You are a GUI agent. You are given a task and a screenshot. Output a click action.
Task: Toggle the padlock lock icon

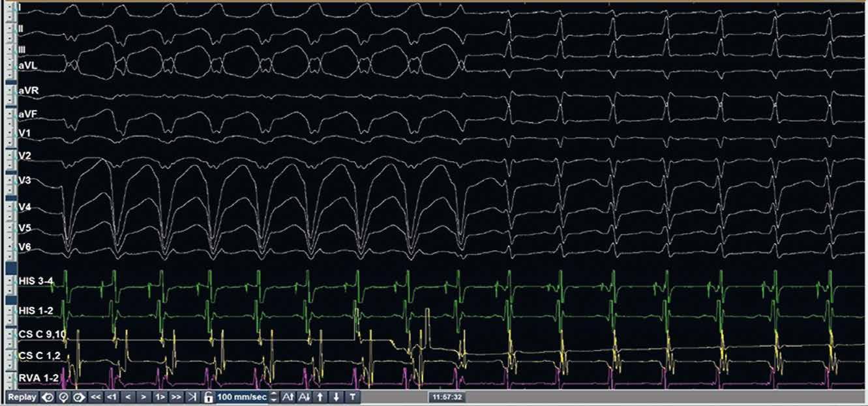coord(209,397)
